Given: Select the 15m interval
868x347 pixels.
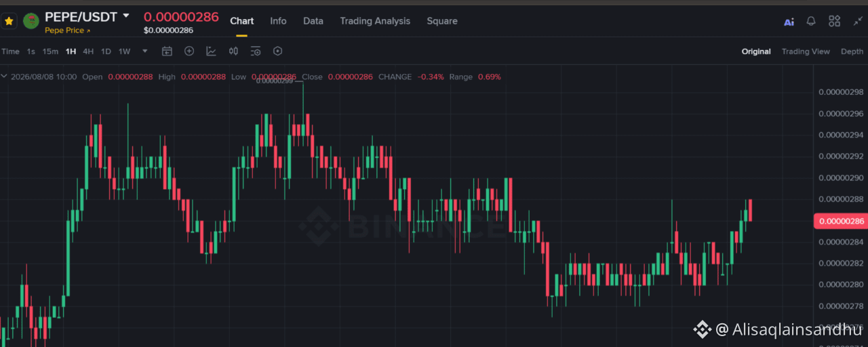Looking at the screenshot, I should (50, 52).
